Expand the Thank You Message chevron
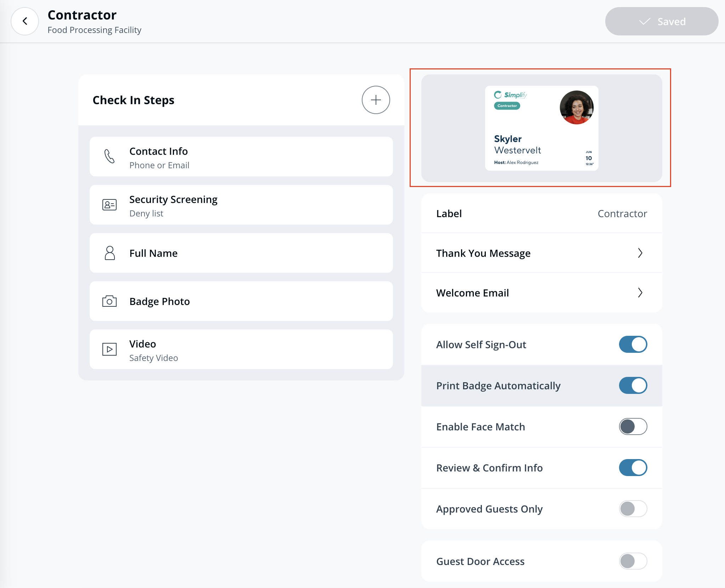 point(640,253)
